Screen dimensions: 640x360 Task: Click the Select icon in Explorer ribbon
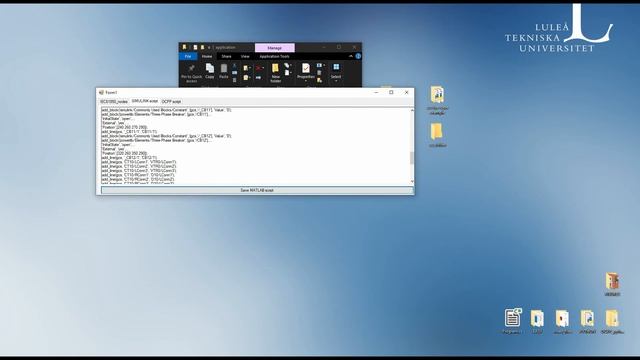click(x=336, y=67)
